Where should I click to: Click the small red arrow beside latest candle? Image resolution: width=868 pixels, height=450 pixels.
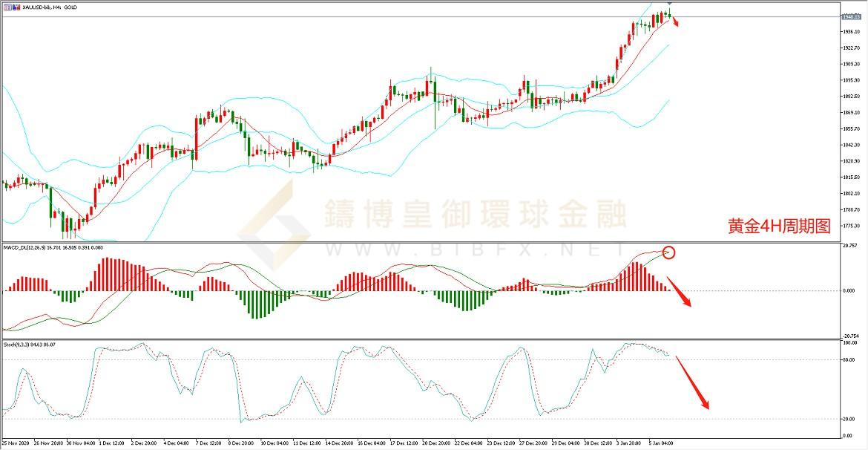coord(675,21)
